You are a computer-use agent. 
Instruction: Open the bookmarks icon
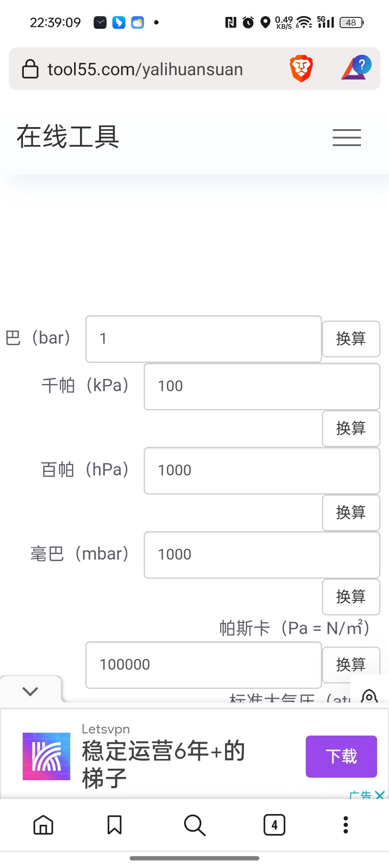[115, 824]
